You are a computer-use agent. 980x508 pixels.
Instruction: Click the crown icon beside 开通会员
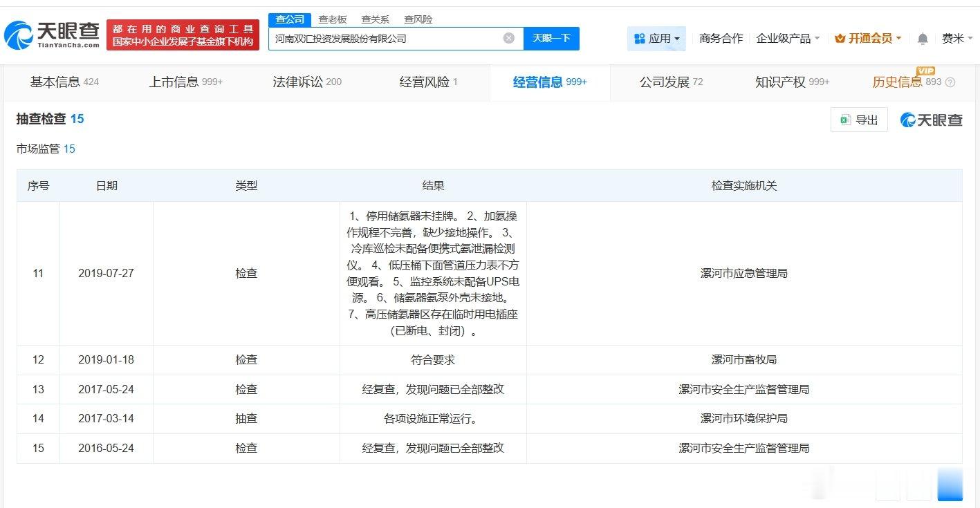click(x=840, y=39)
